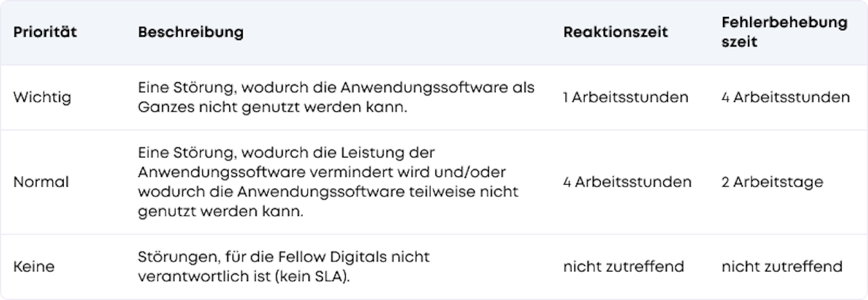Viewport: 868px width, 300px height.
Task: Click the Normal description paragraph
Action: (x=328, y=182)
